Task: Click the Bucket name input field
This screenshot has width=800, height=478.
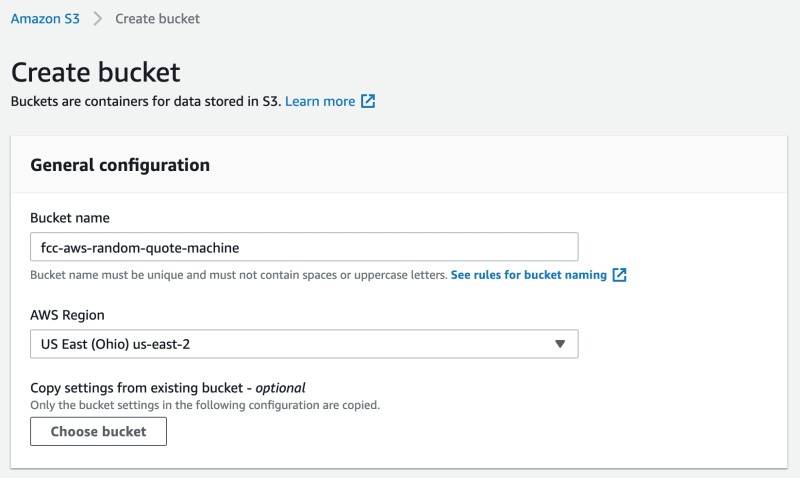Action: (304, 247)
